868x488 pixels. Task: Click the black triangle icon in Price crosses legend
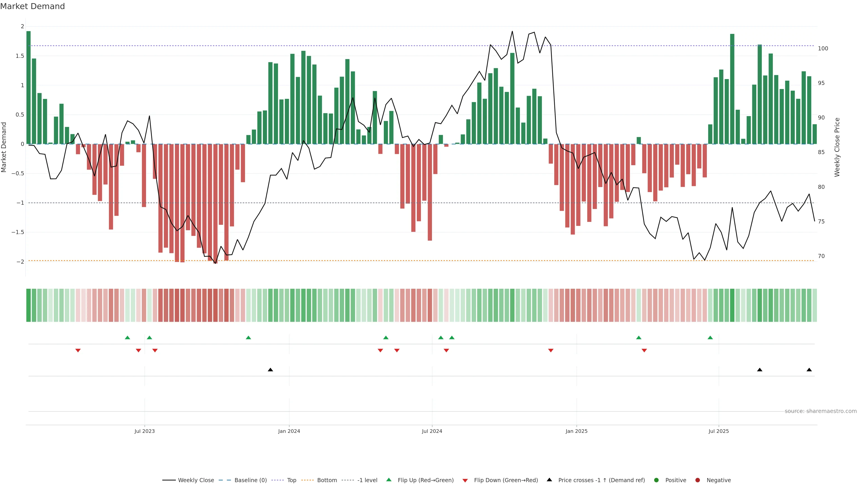pos(549,480)
